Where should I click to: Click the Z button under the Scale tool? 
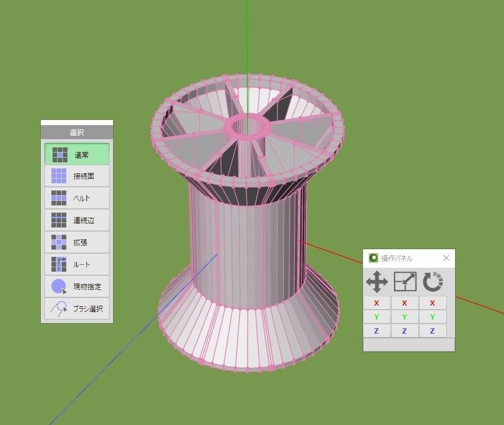(404, 330)
